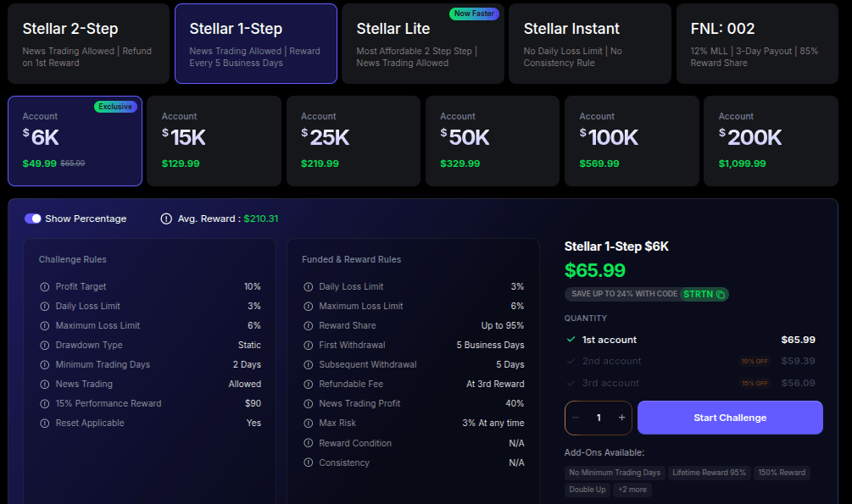Screen dimensions: 852x504
Task: Click info icon beside First Withdrawal
Action: click(308, 346)
